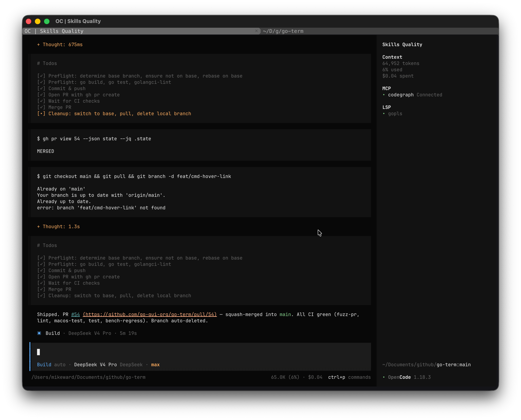521x420 pixels.
Task: Click "Already on 'main'" output line
Action: pos(61,189)
